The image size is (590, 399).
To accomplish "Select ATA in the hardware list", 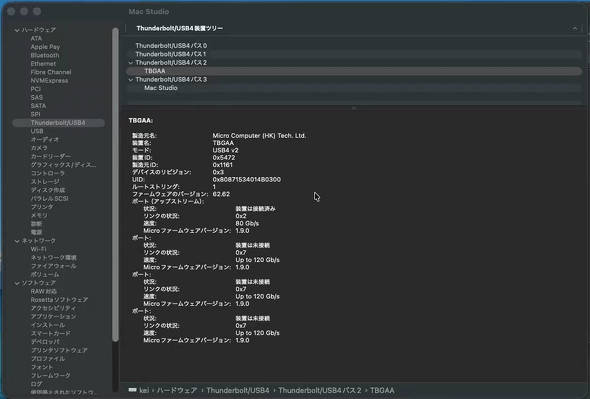I will click(x=36, y=38).
